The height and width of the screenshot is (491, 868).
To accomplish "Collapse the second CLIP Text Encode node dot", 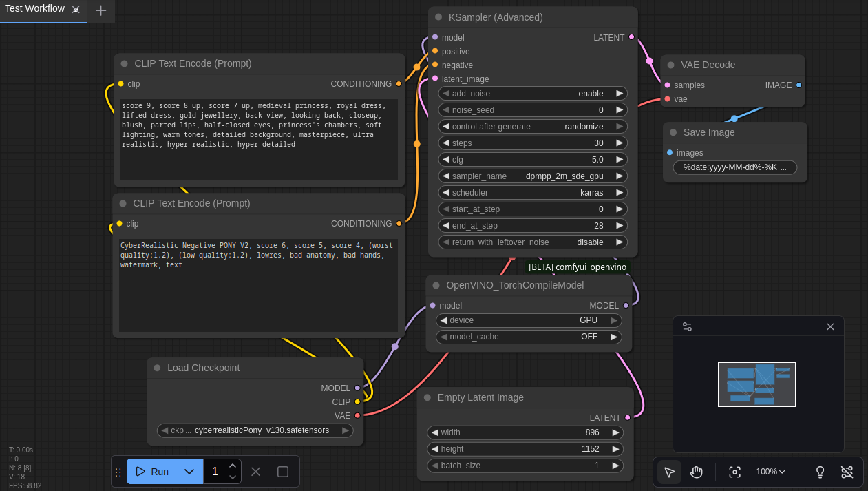I will coord(123,203).
